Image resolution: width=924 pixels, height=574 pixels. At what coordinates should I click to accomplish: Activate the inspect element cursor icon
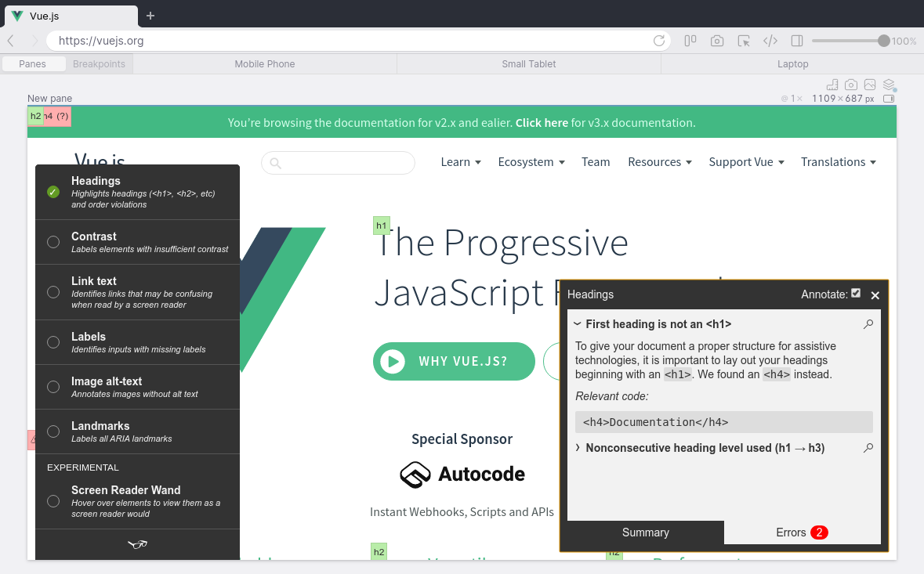tap(744, 41)
